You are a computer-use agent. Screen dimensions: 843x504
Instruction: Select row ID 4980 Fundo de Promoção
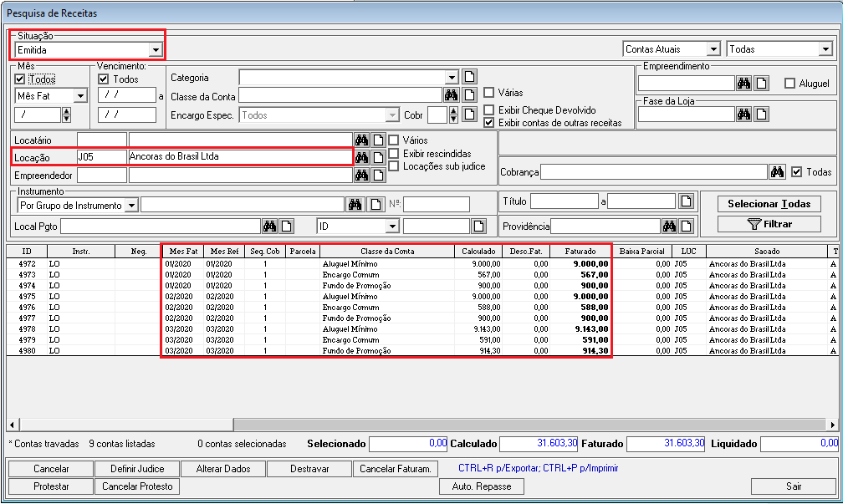click(x=422, y=350)
